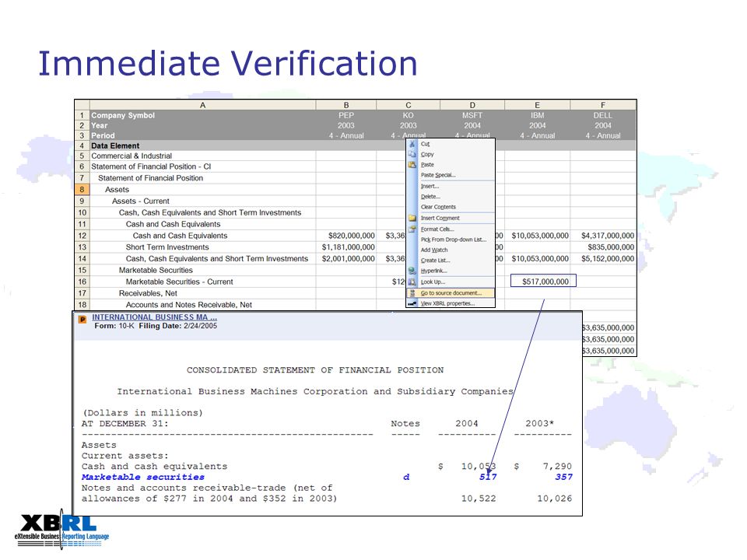Click the orange P icon beside IBM filing
The height and width of the screenshot is (560, 747).
coord(82,320)
